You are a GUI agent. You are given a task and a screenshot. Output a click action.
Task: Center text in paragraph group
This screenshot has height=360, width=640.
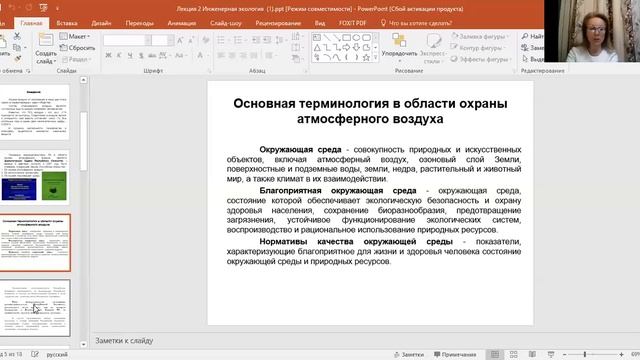232,56
